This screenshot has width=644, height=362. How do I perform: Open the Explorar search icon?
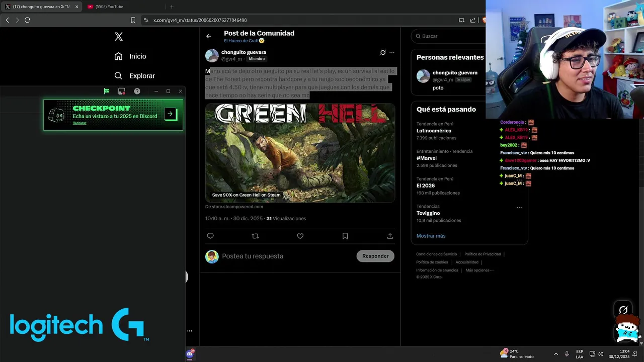(x=118, y=75)
